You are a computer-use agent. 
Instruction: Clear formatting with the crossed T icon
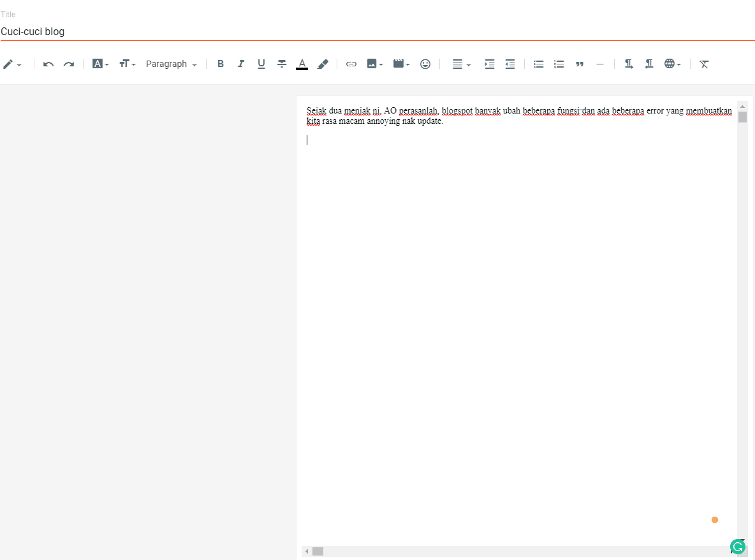tap(704, 64)
